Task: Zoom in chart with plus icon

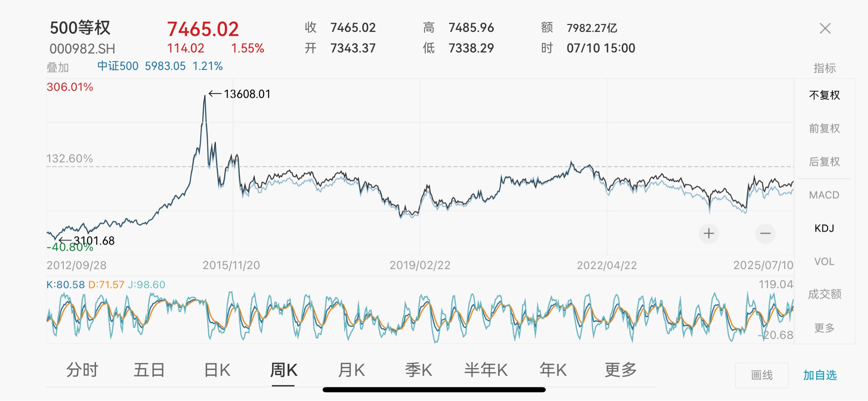Action: point(708,234)
